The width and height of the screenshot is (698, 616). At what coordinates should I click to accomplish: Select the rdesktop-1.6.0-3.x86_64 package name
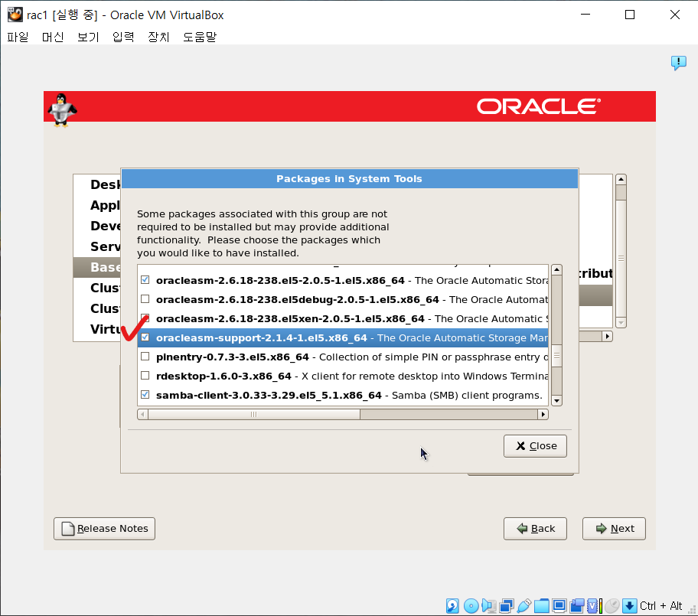(x=223, y=376)
